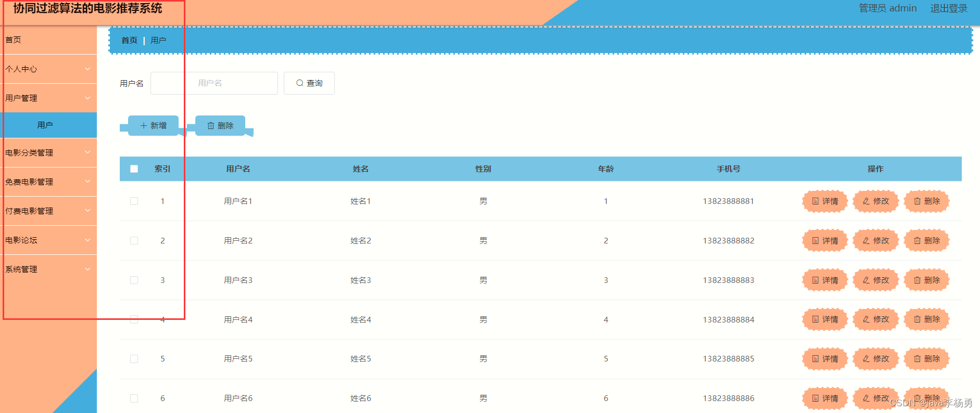This screenshot has height=413, width=980.
Task: Click 用户 in the breadcrumb
Action: tap(158, 41)
